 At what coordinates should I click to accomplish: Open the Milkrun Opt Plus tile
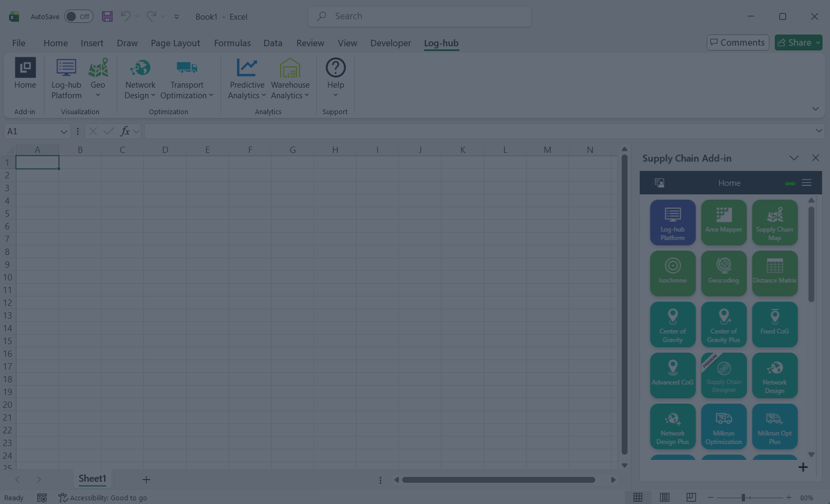(x=775, y=426)
